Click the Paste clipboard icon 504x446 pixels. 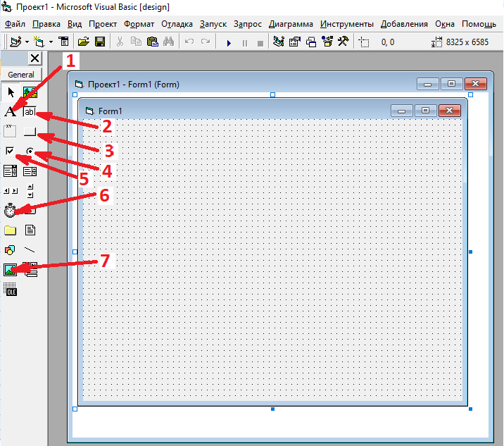(x=152, y=42)
